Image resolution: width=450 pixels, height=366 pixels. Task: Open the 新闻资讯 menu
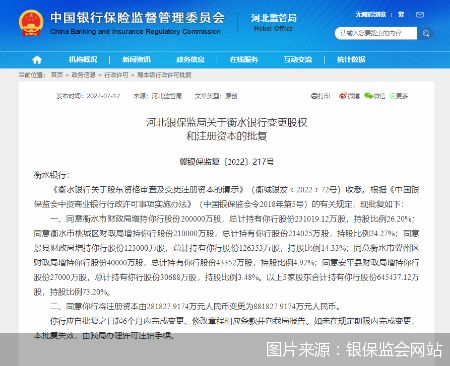(137, 60)
